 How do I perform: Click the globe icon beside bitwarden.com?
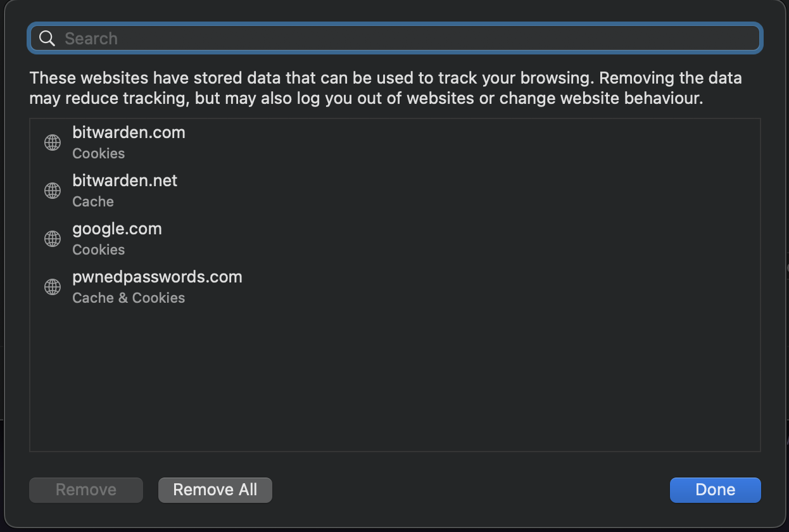[x=53, y=142]
